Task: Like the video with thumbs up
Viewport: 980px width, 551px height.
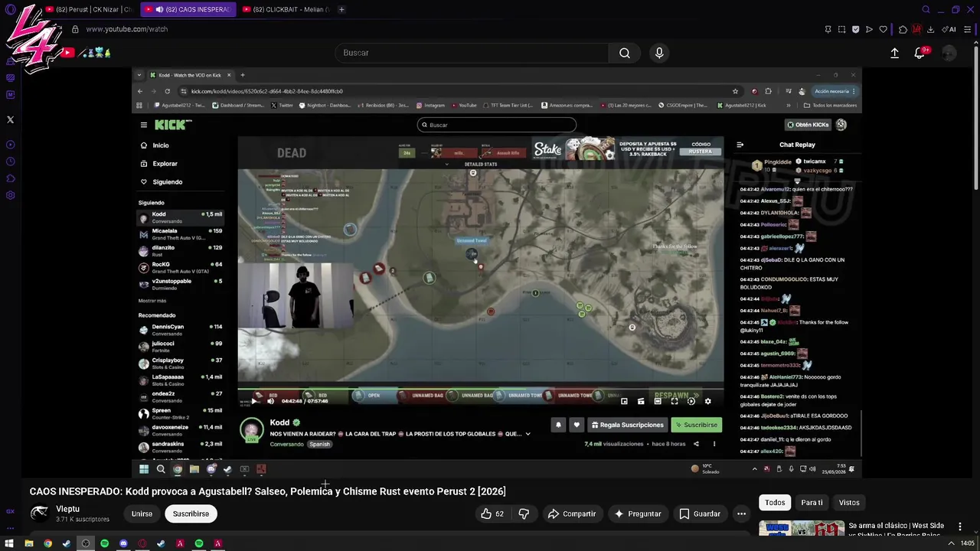Action: click(492, 514)
